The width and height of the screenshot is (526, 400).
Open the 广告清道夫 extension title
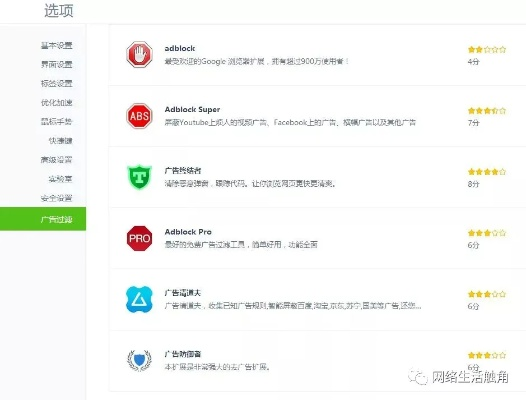[183, 293]
